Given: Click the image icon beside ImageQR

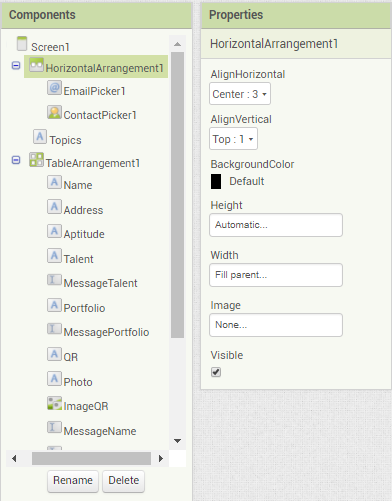Looking at the screenshot, I should [x=54, y=403].
